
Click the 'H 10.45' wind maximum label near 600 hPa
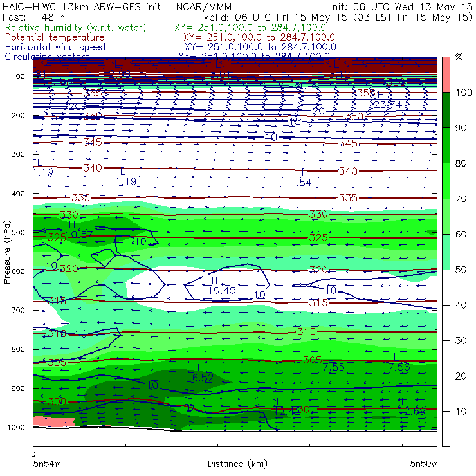click(222, 286)
